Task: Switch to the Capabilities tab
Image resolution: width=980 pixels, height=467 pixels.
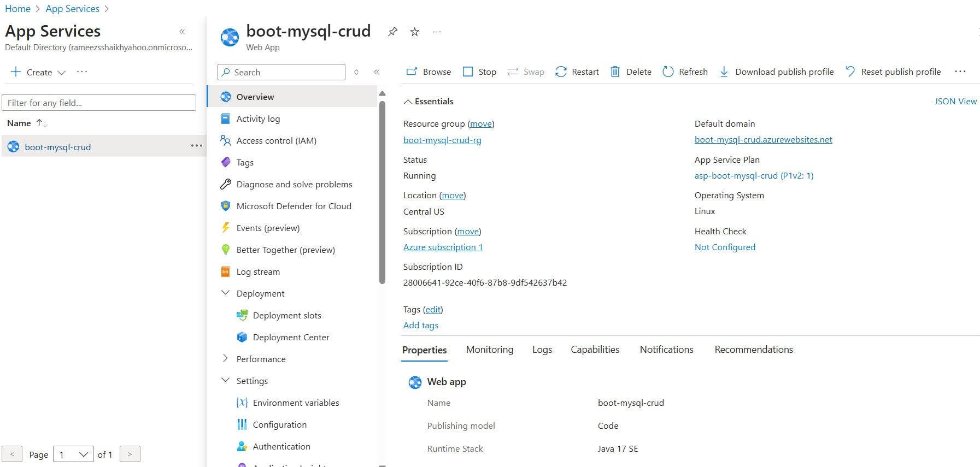Action: pyautogui.click(x=595, y=350)
